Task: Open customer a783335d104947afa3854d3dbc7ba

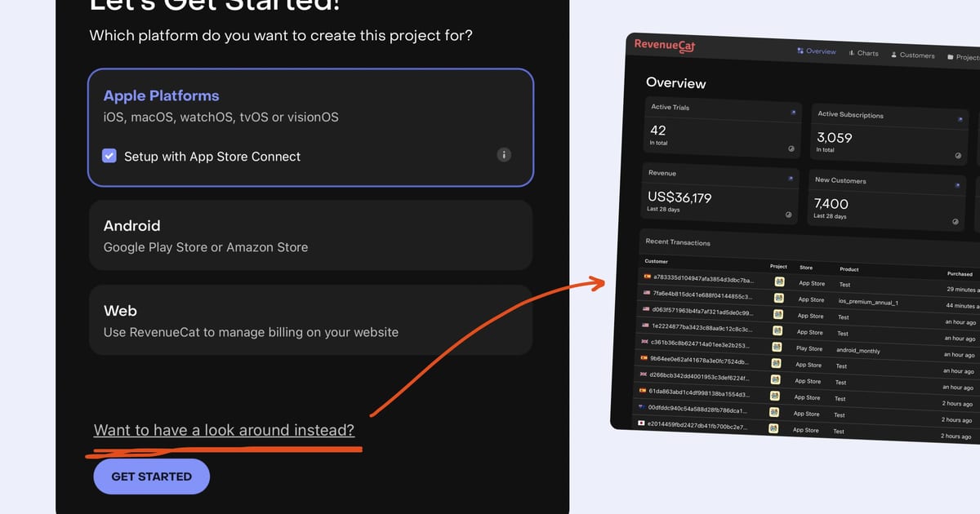Action: (x=702, y=278)
